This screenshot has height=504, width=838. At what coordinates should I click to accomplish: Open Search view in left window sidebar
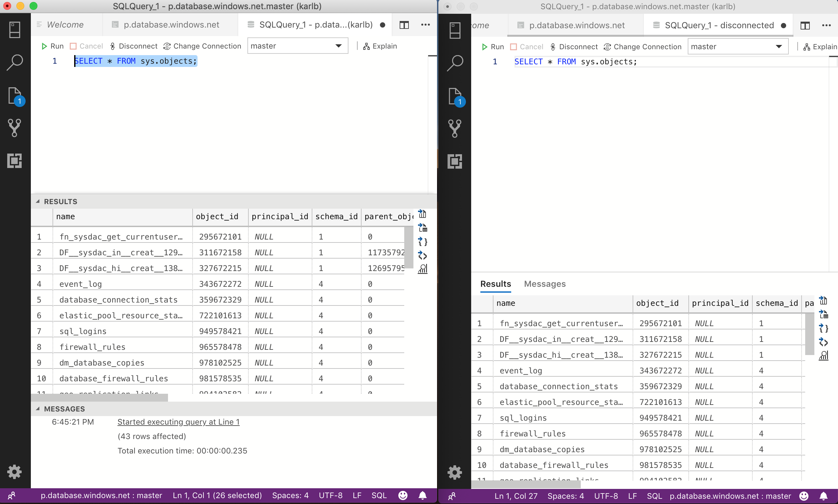tap(14, 62)
